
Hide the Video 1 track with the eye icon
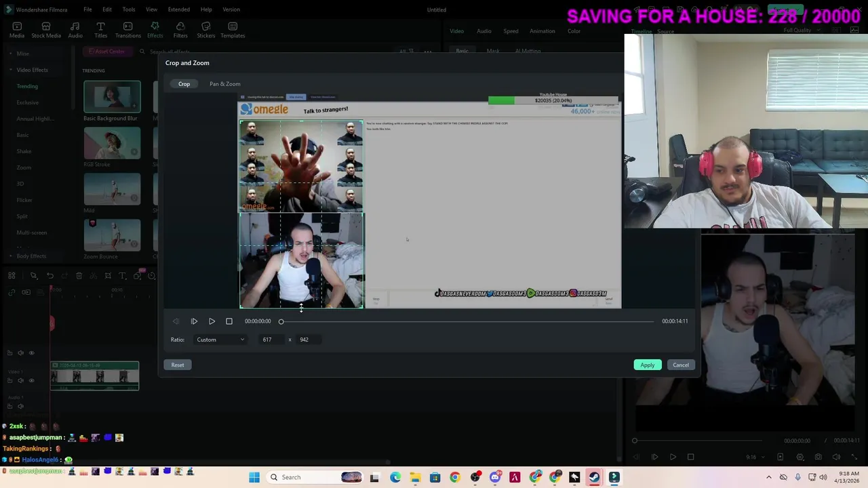click(31, 380)
